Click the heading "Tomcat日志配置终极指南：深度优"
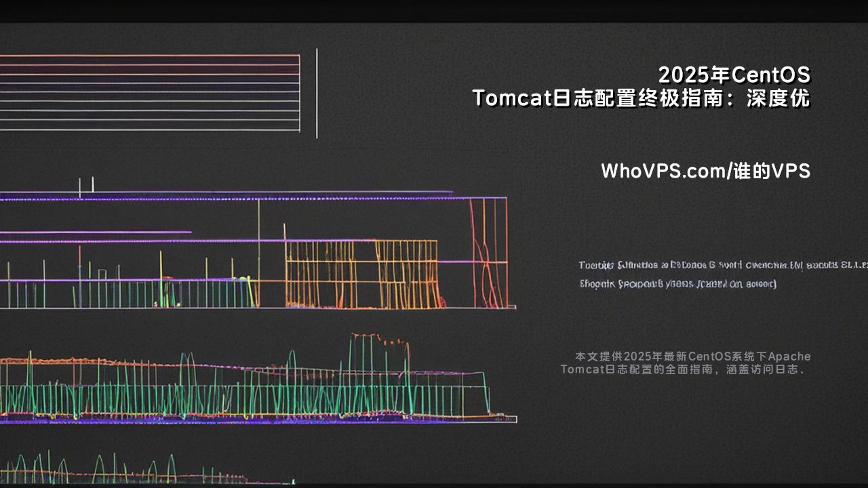 click(642, 98)
